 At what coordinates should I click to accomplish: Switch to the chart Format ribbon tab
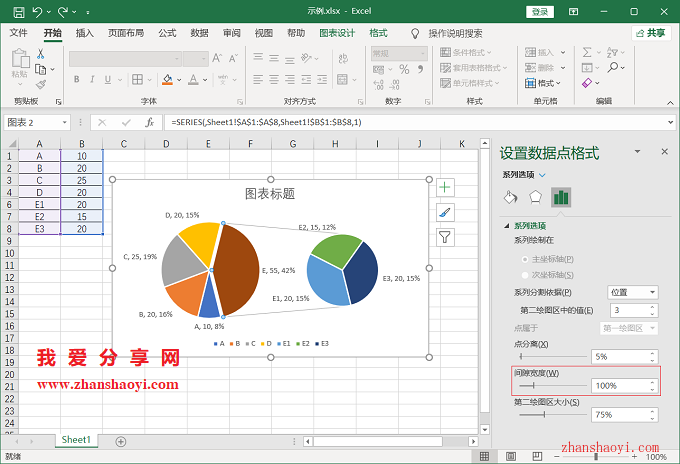click(378, 33)
